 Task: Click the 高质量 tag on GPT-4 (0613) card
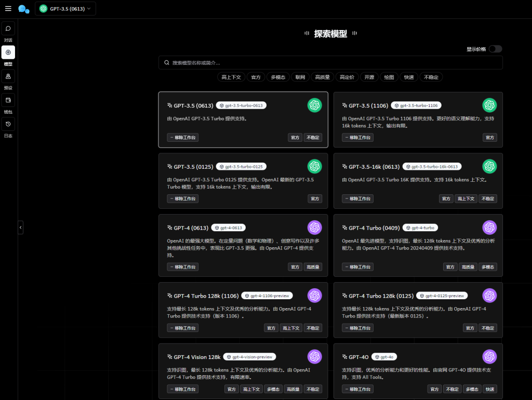point(313,267)
